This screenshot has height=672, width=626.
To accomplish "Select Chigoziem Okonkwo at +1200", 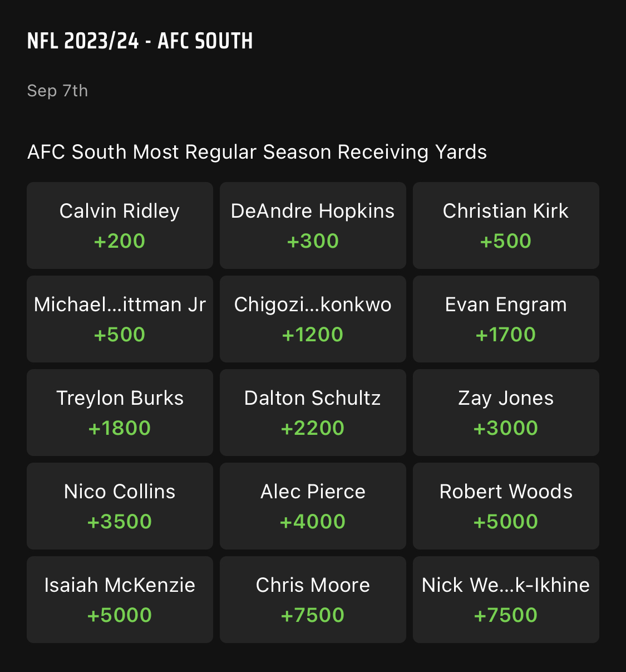I will tap(313, 318).
